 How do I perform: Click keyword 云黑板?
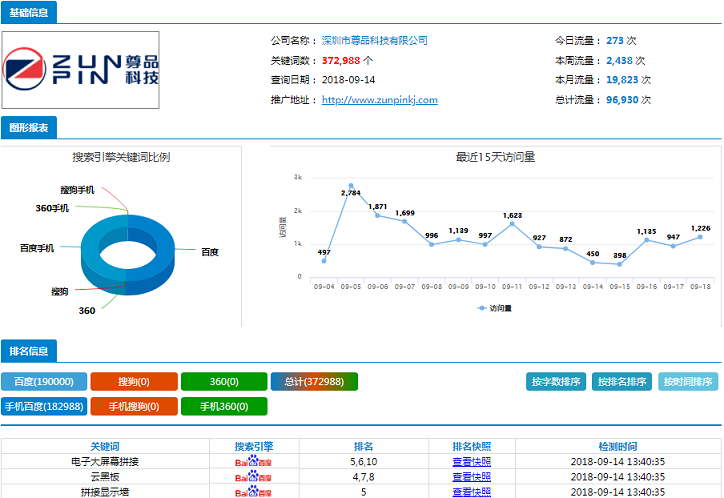[x=105, y=477]
